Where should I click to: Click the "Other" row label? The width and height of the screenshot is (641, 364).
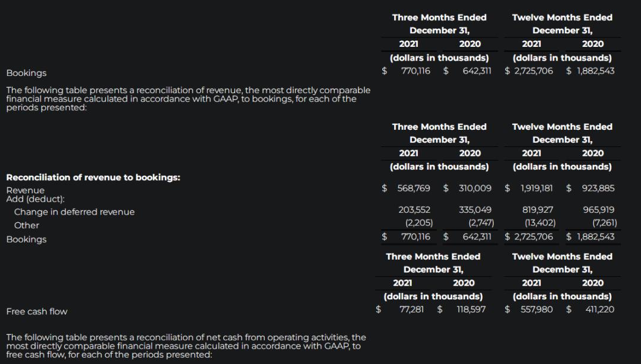coord(27,225)
